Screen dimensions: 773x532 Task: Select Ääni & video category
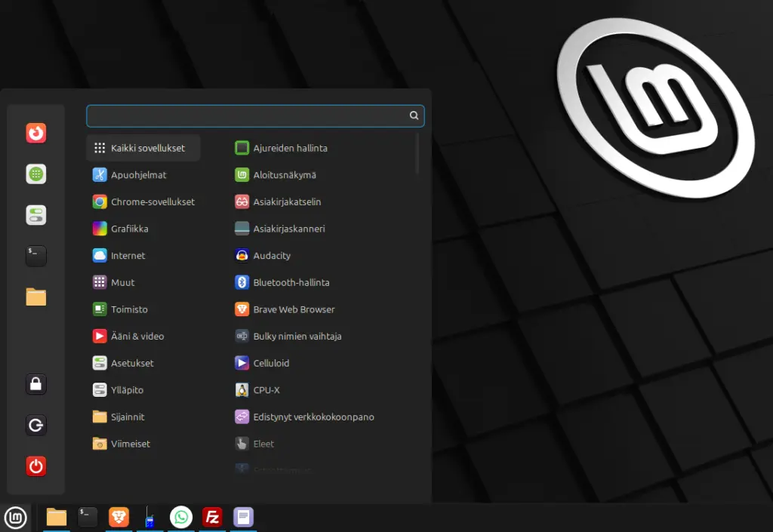143,336
